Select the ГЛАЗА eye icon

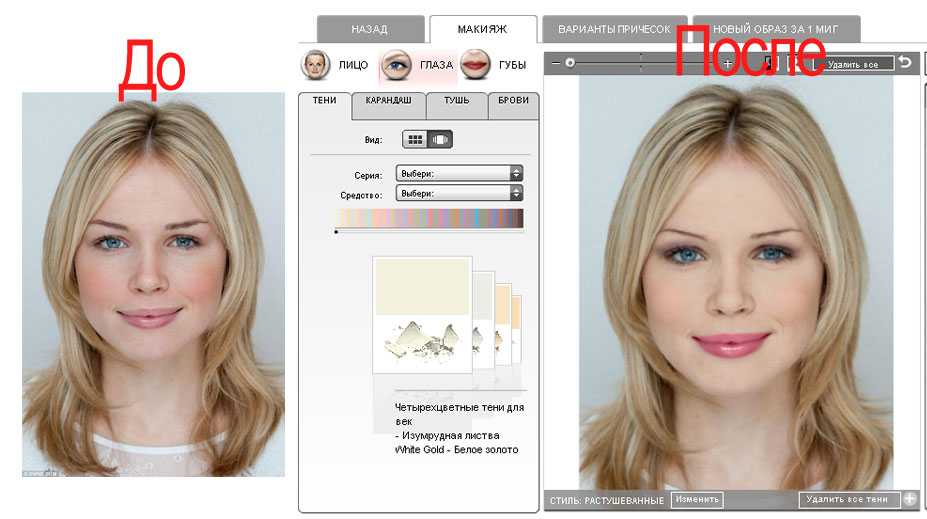396,64
